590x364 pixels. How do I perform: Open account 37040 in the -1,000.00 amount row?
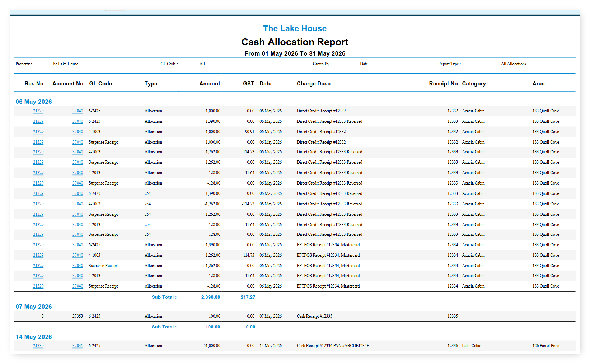point(78,142)
